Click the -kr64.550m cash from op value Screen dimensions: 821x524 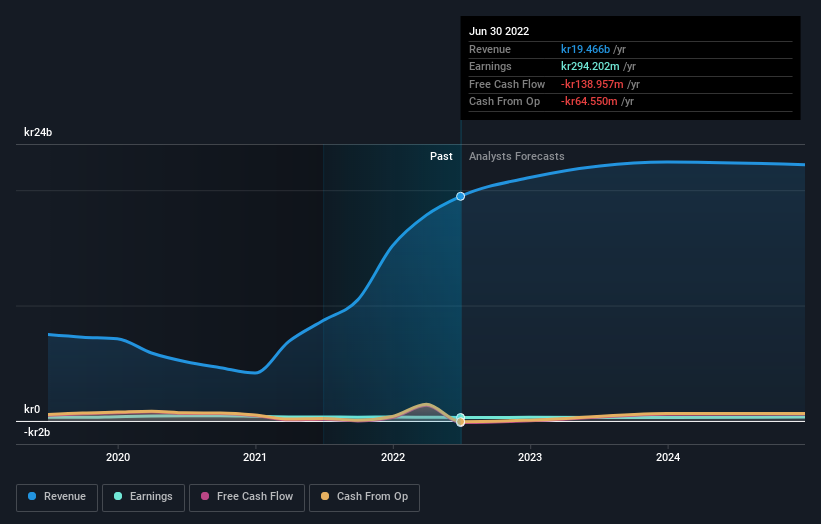589,102
